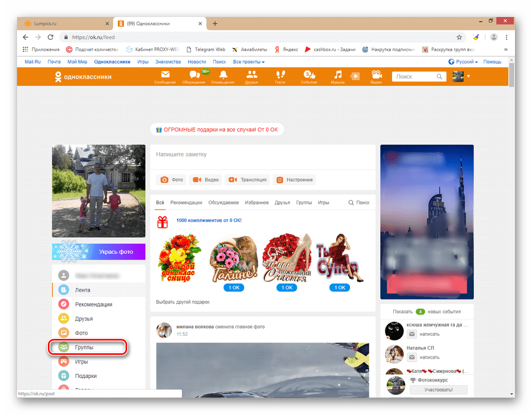This screenshot has height=415, width=532.
Task: Click the Оповещения bell icon
Action: tap(222, 77)
